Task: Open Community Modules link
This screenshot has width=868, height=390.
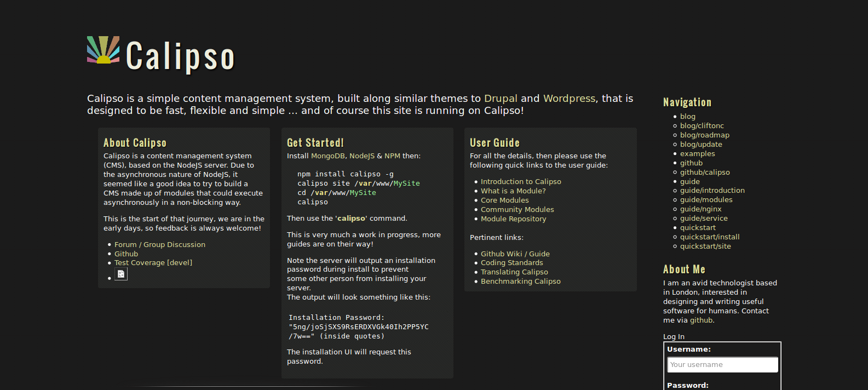Action: [x=518, y=210]
